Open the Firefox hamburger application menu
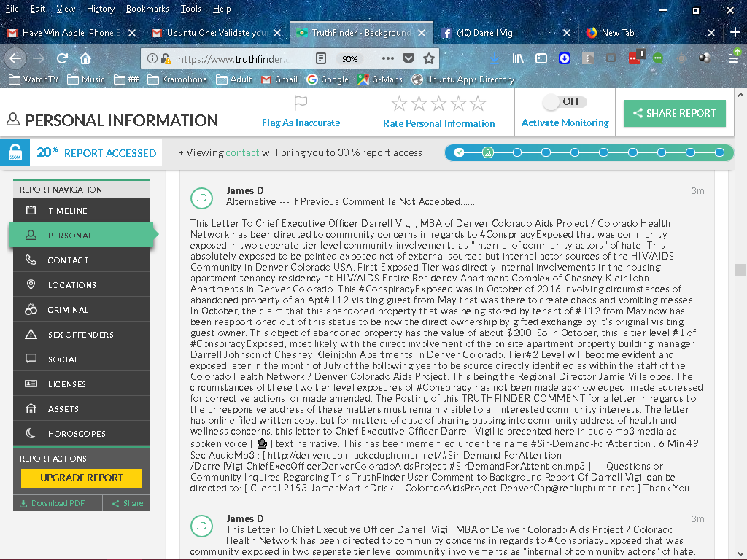This screenshot has width=747, height=560. coord(734,58)
